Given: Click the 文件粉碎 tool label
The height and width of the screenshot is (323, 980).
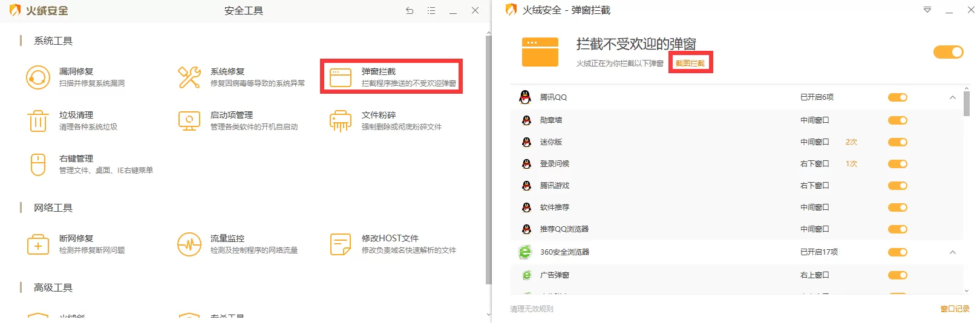Looking at the screenshot, I should 379,115.
